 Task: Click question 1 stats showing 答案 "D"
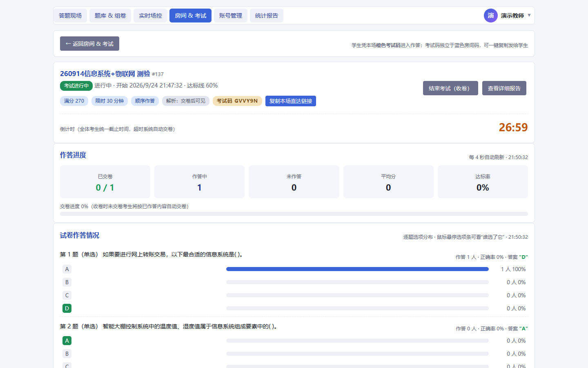[492, 257]
